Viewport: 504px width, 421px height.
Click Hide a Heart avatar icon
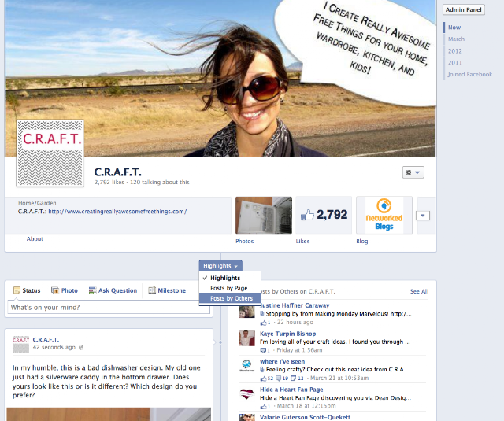click(x=246, y=393)
